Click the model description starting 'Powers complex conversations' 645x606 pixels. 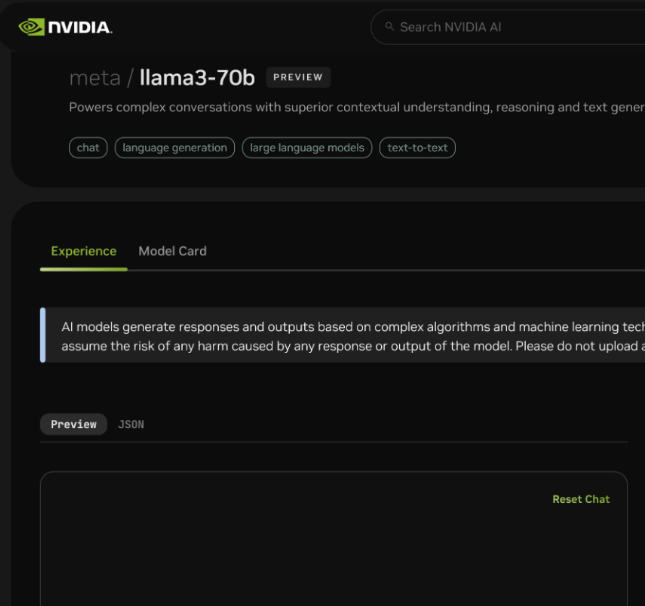point(357,107)
